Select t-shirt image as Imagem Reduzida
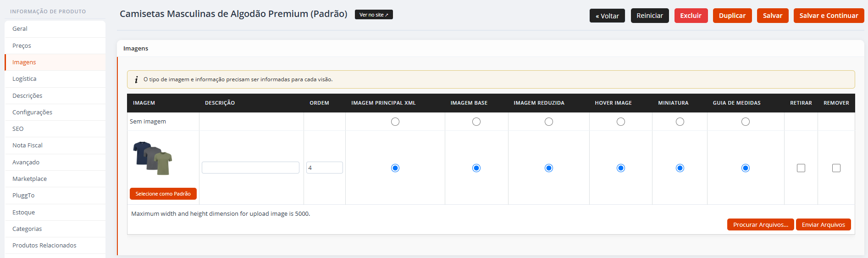This screenshot has width=868, height=258. tap(549, 168)
